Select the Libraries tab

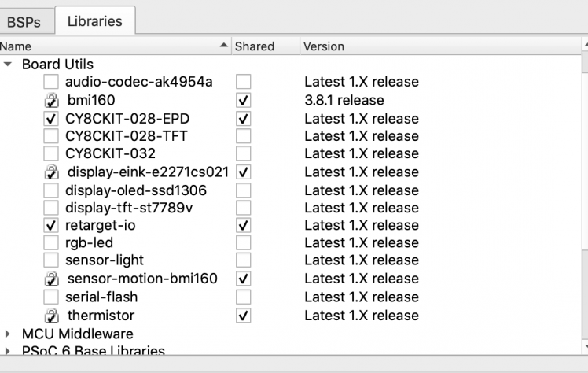click(95, 21)
